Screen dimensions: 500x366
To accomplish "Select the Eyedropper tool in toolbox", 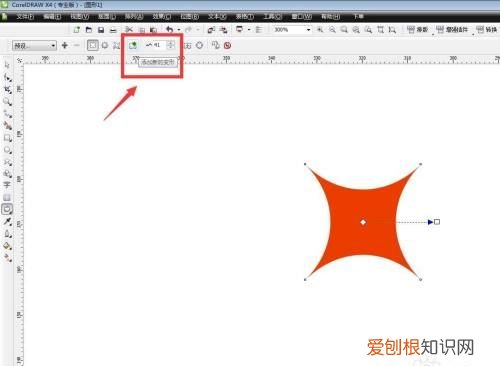I will pyautogui.click(x=7, y=221).
